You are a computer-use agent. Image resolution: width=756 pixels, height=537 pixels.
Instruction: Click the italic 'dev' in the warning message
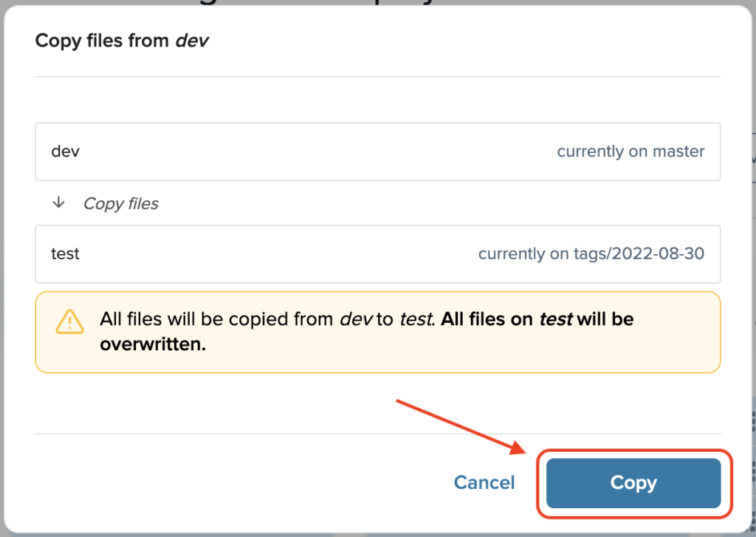(x=357, y=319)
